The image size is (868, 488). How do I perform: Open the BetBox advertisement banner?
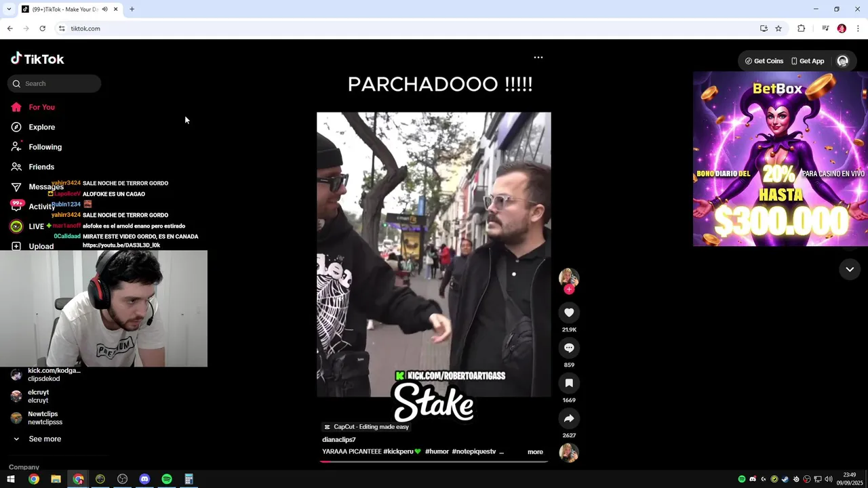[780, 159]
